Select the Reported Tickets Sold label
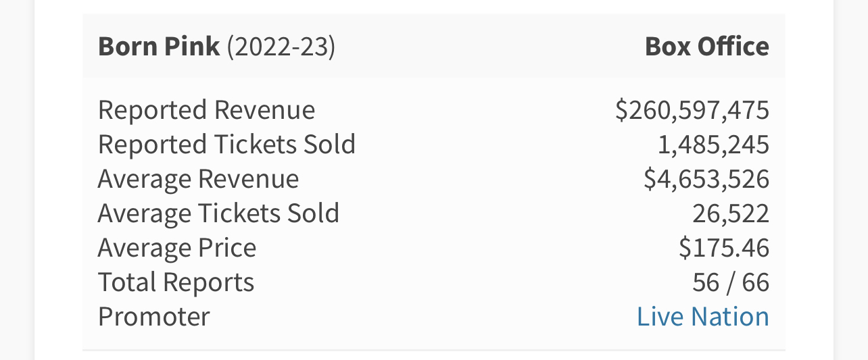 [226, 145]
